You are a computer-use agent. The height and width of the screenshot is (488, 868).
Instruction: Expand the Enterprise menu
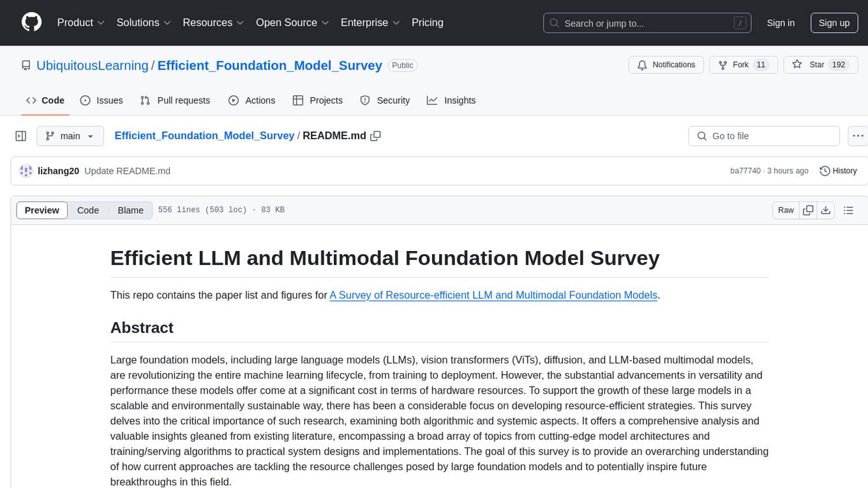coord(370,22)
